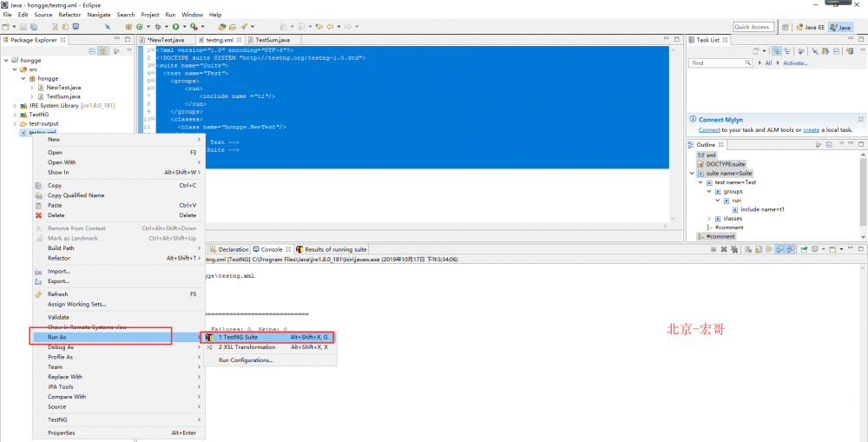
Task: Open the Task List view menu triangle
Action: 863,49
